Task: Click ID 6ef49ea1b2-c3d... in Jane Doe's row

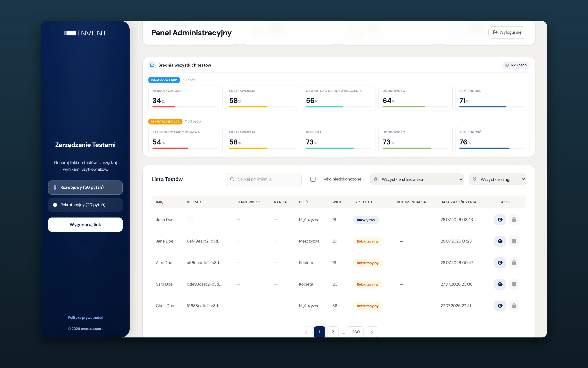Action: pos(203,241)
